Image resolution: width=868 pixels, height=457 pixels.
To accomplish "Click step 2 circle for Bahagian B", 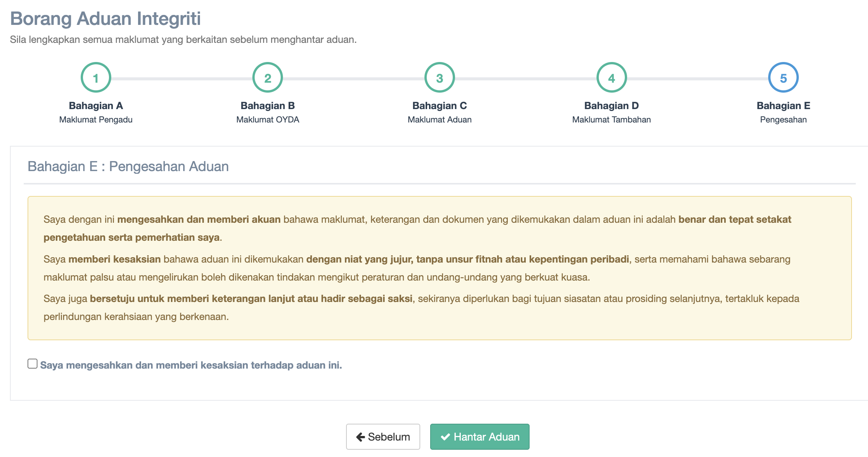I will pos(268,78).
